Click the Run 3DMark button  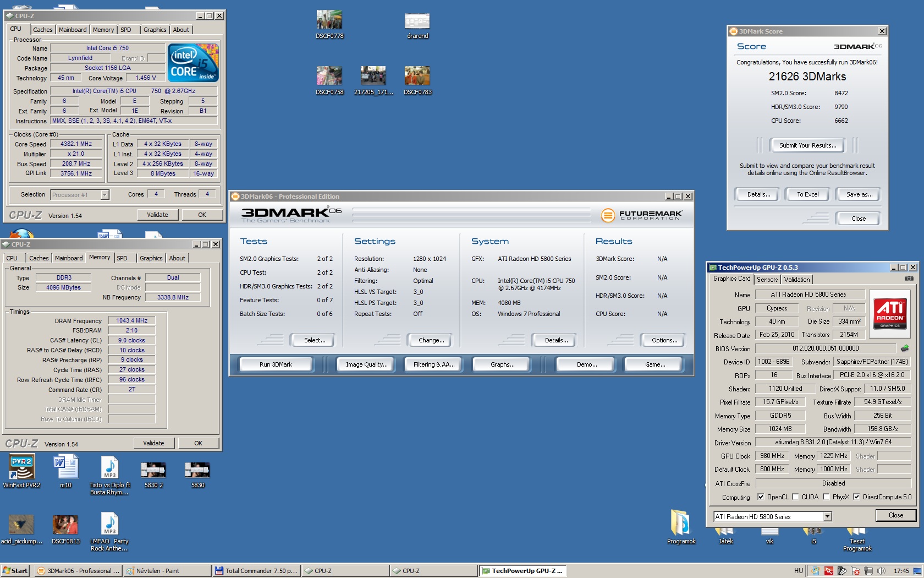[x=276, y=364]
